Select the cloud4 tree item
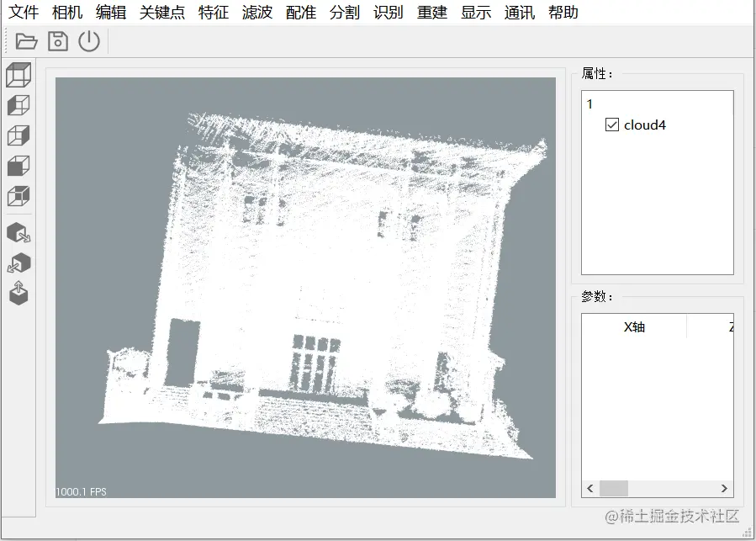Viewport: 756px width, 541px height. 645,125
